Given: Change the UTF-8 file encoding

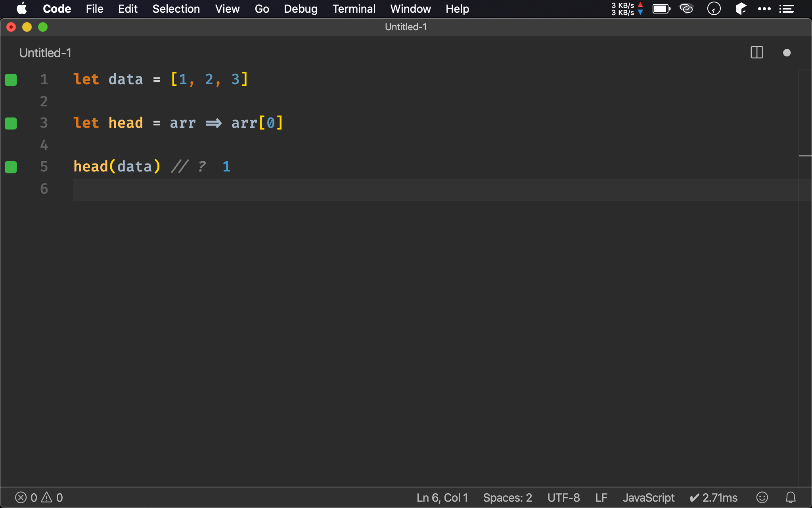Looking at the screenshot, I should coord(563,497).
